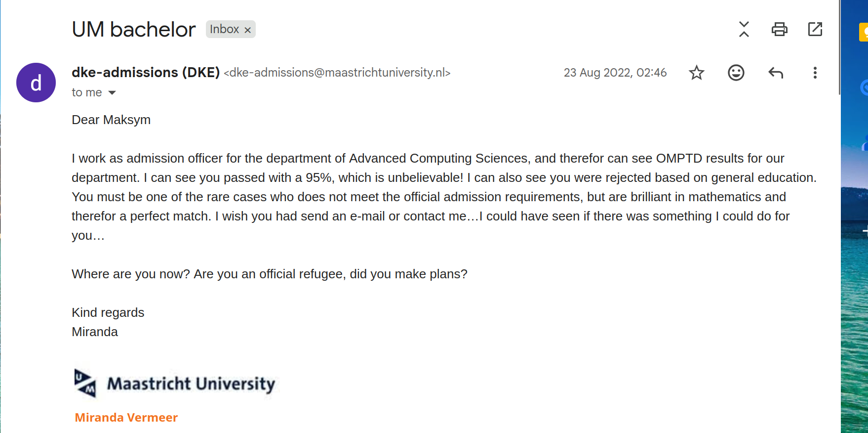Viewport: 868px width, 433px height.
Task: Click the sender name 'dke-admissions (DKE)'
Action: tap(145, 72)
